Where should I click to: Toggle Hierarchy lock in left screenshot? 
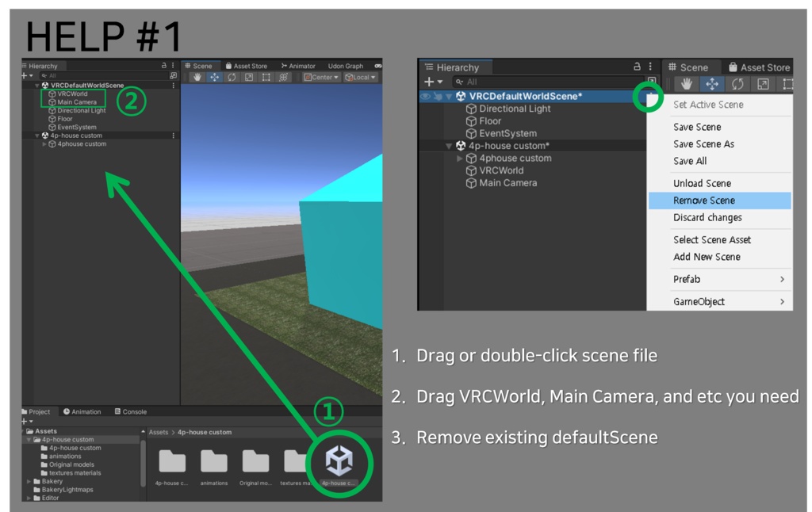[x=164, y=66]
